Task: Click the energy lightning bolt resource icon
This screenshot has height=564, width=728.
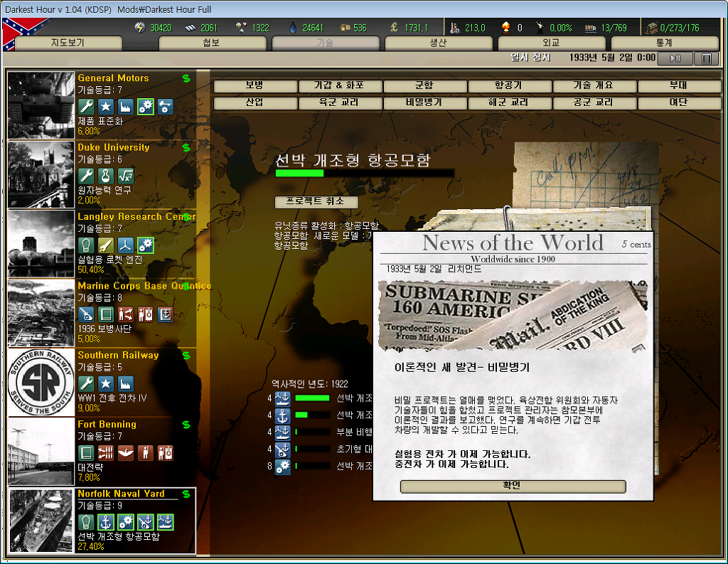Action: (x=140, y=28)
